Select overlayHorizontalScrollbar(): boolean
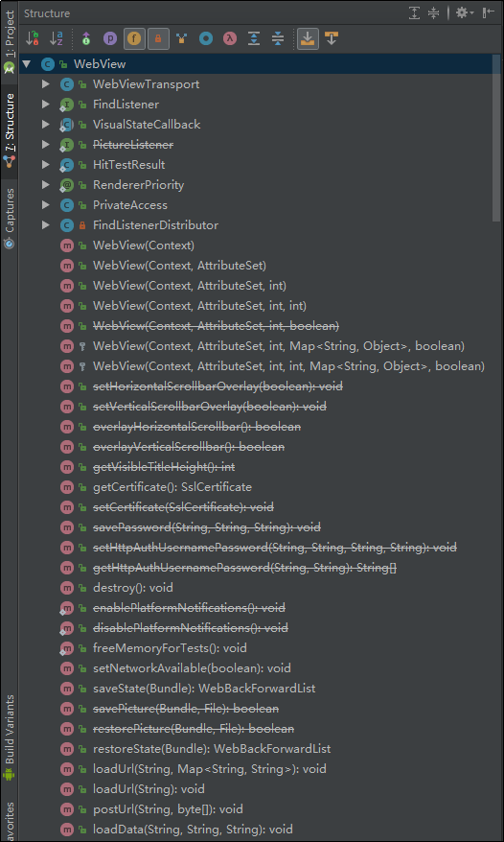504x842 pixels. pos(197,427)
